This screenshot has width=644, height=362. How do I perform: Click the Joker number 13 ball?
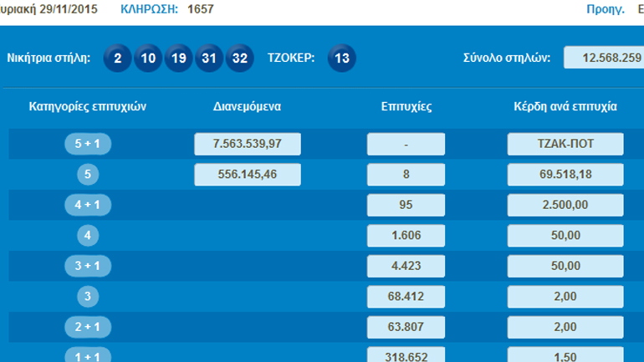point(341,59)
